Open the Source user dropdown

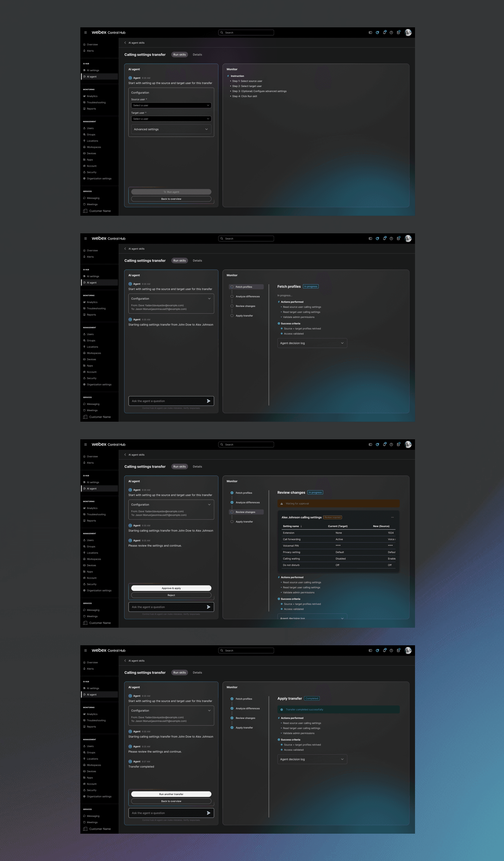(x=171, y=105)
